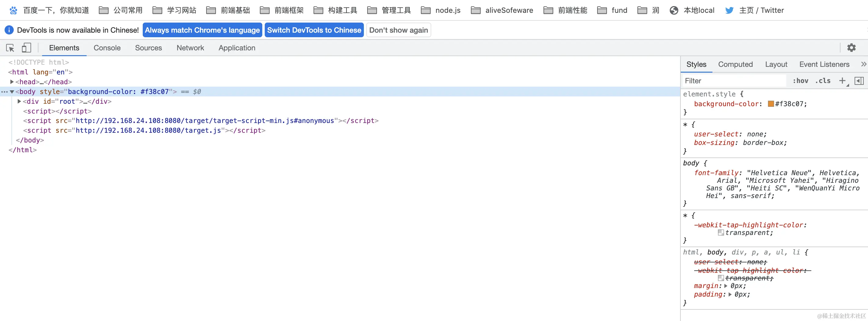Image resolution: width=868 pixels, height=321 pixels.
Task: Switch to the Console tab
Action: coord(107,48)
